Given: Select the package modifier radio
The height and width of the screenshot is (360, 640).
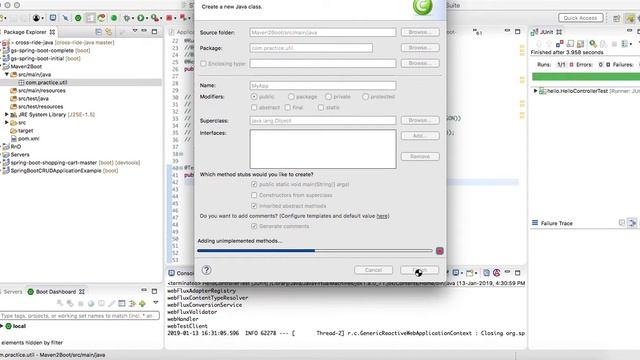Looking at the screenshot, I should tap(291, 97).
